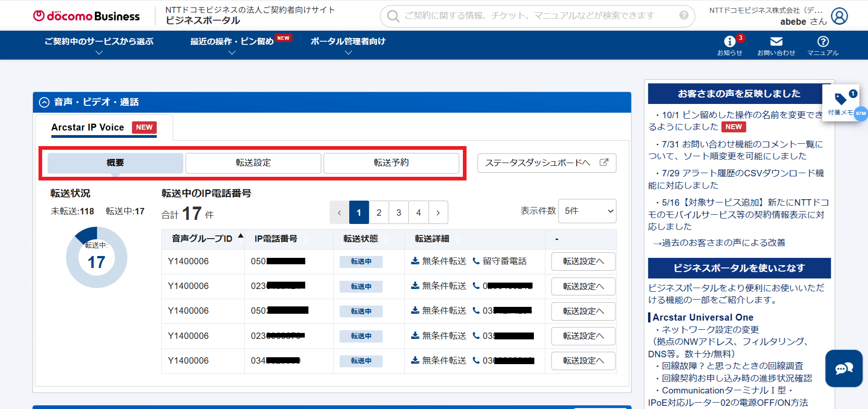
Task: Open the chat support bubble icon
Action: 844,368
